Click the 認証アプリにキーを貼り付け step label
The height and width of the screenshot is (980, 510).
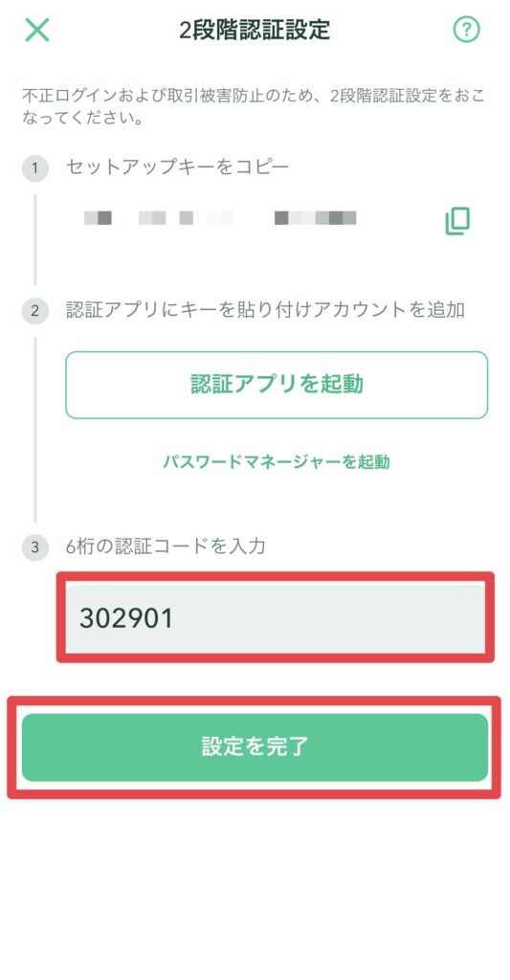click(x=265, y=310)
